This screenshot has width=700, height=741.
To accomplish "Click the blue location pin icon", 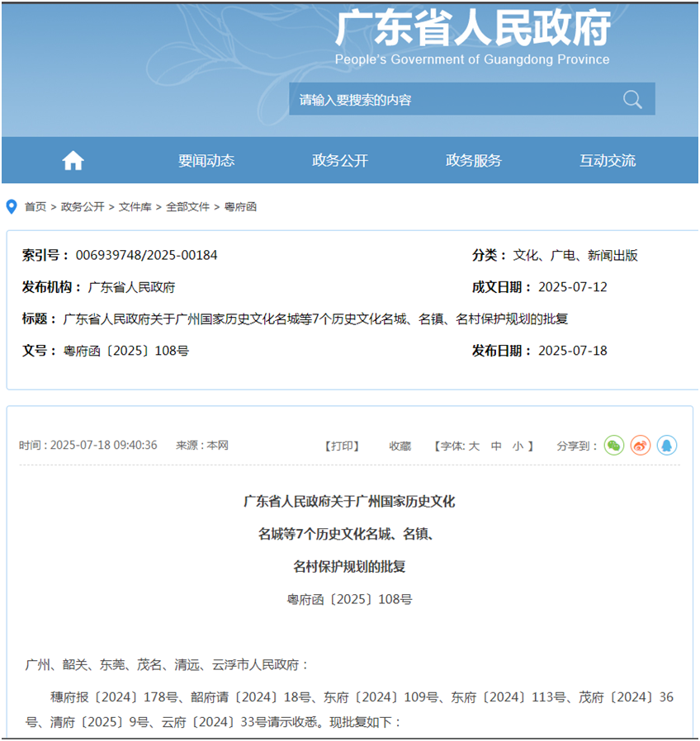I will click(12, 206).
